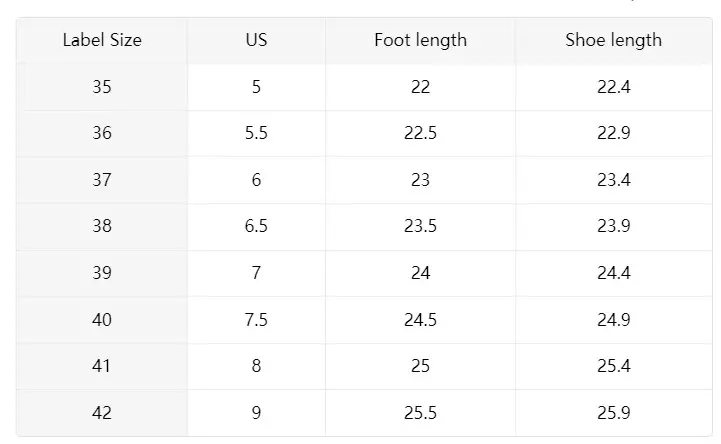
Task: Click label size 41 cell
Action: coord(102,366)
